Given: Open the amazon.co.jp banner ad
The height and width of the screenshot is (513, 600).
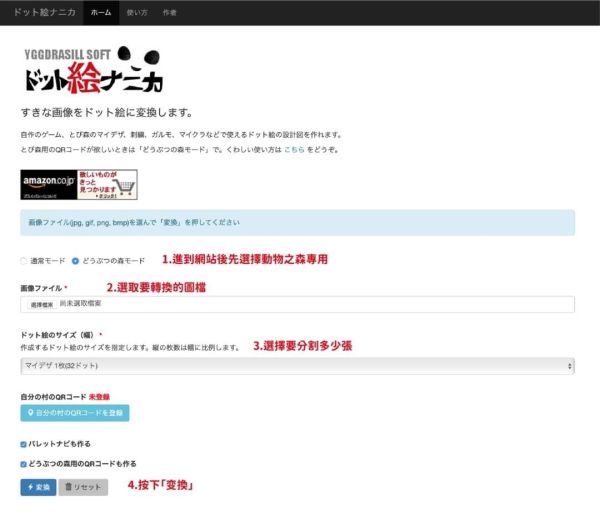Looking at the screenshot, I should [79, 185].
